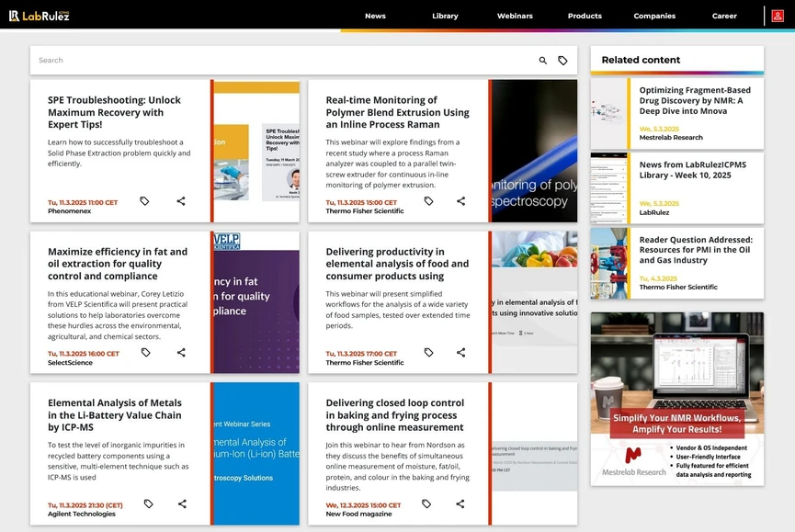Click 'Phenomenex' company name
This screenshot has height=532, width=795.
tap(70, 211)
